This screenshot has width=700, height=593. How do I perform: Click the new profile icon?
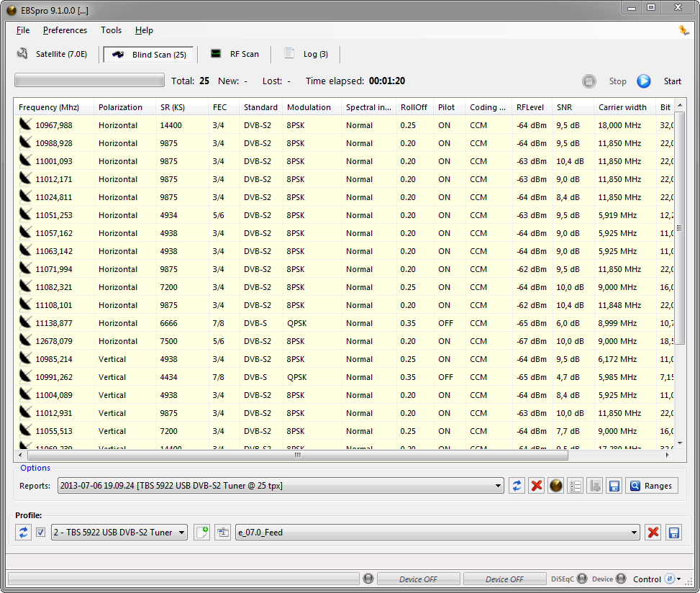(x=201, y=533)
